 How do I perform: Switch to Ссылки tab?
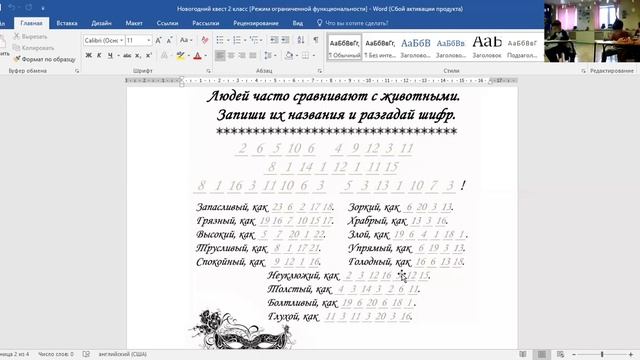(167, 23)
